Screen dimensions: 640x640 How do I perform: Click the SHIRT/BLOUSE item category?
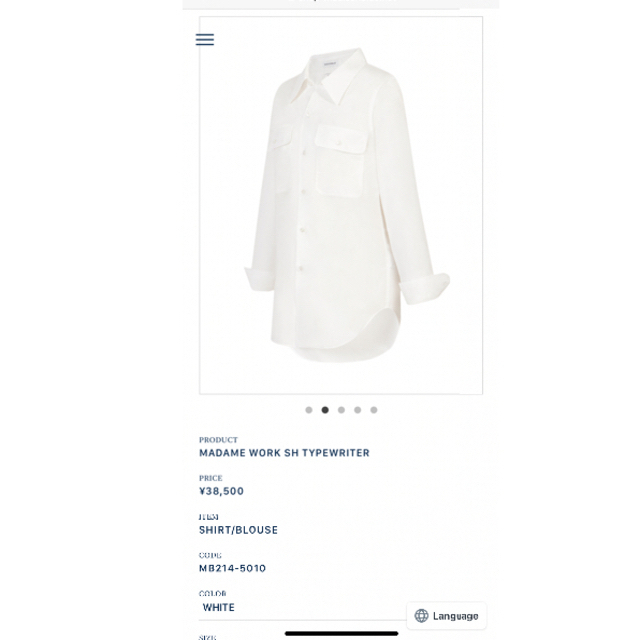click(x=238, y=530)
